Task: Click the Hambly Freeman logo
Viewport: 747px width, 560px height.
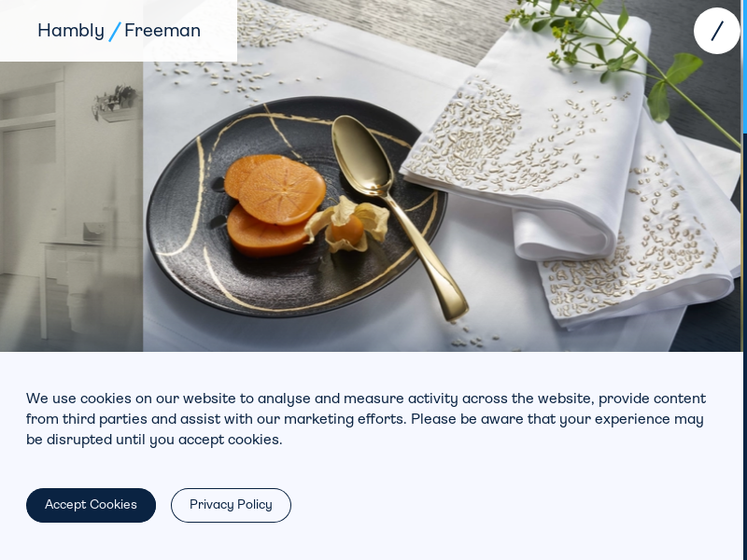Action: point(119,31)
